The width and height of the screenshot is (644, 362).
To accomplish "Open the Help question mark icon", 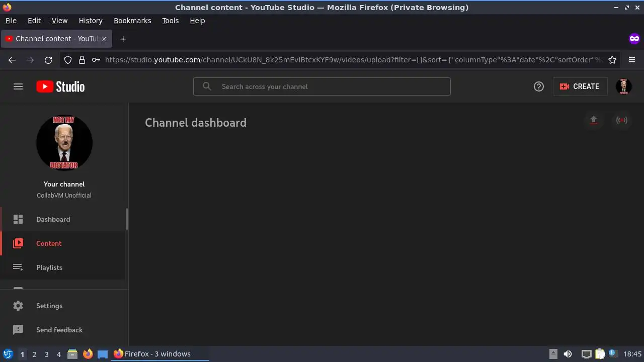I will [x=539, y=86].
